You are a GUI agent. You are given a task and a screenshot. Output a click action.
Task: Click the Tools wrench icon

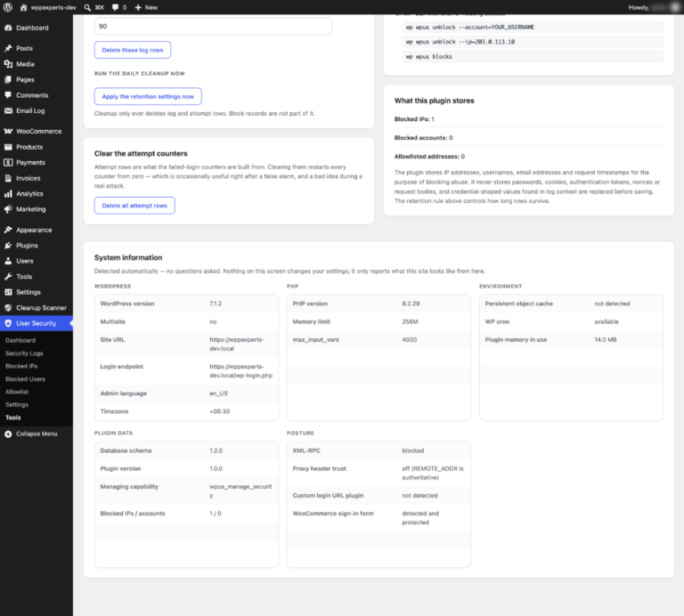click(8, 276)
